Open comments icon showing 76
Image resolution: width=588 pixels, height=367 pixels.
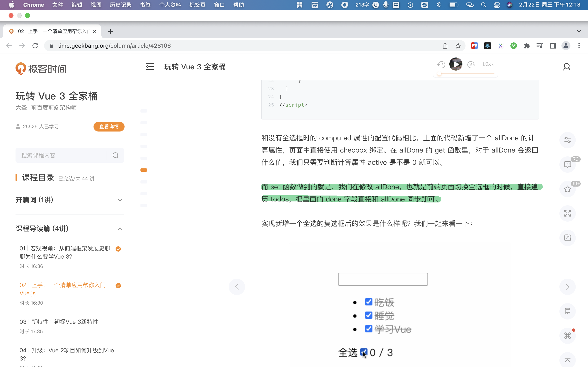[567, 165]
